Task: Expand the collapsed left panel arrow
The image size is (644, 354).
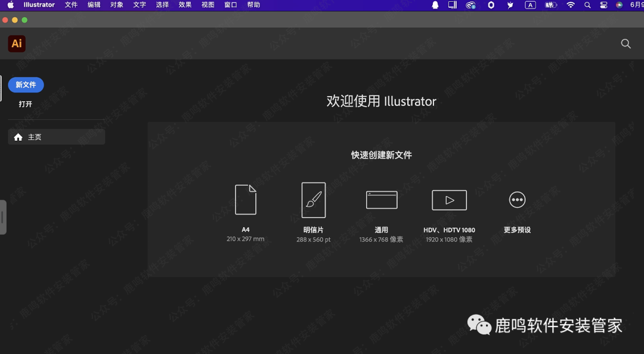Action: (3, 218)
